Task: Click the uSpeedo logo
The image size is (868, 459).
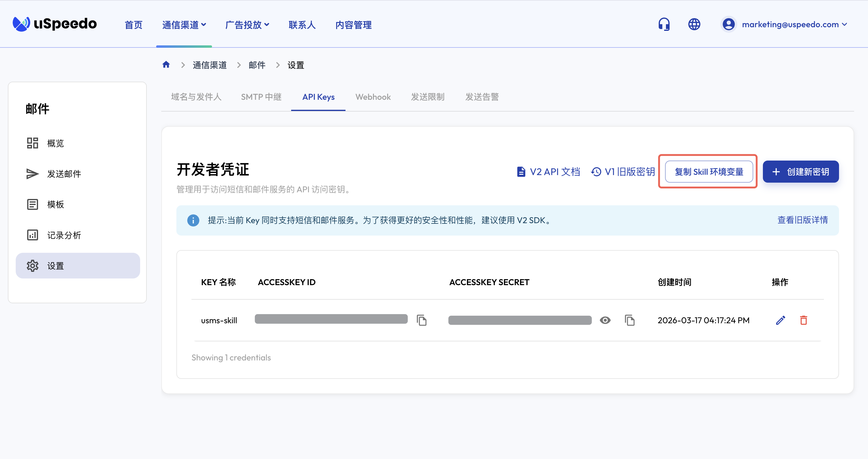Action: (x=55, y=24)
